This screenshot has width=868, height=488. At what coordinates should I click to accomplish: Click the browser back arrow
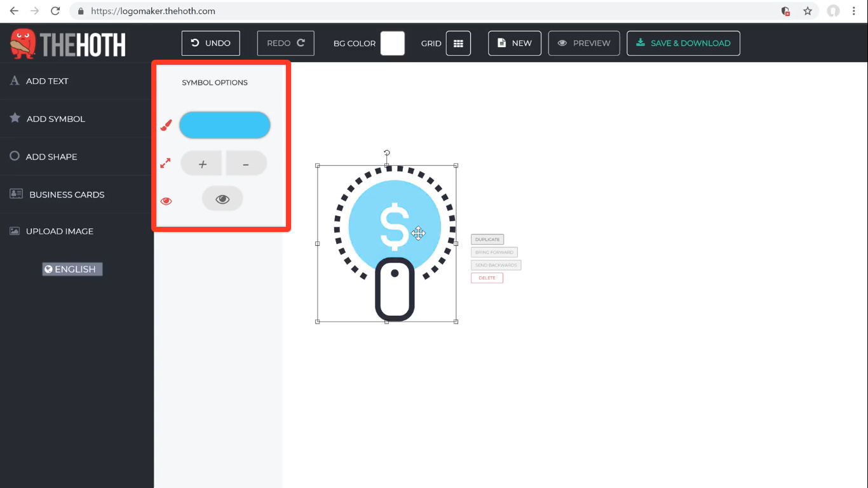pyautogui.click(x=14, y=11)
